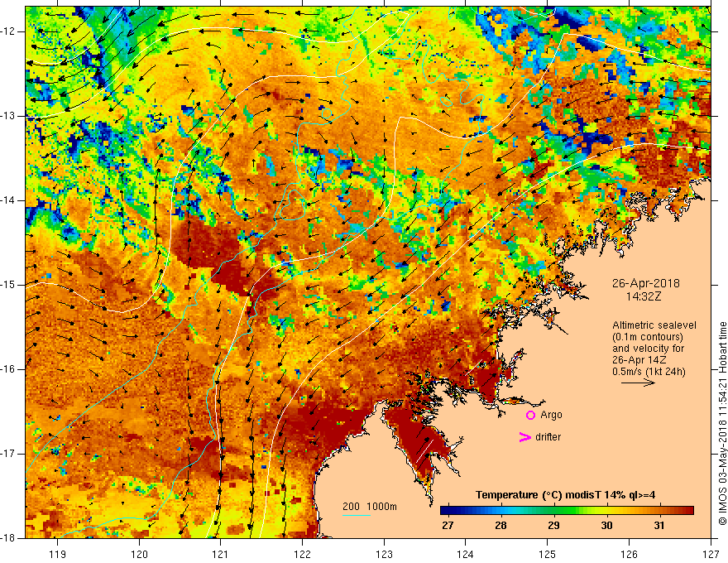Viewport: 728px width, 563px height.
Task: Click the 0.5m/s velocity scale arrow
Action: click(x=638, y=383)
